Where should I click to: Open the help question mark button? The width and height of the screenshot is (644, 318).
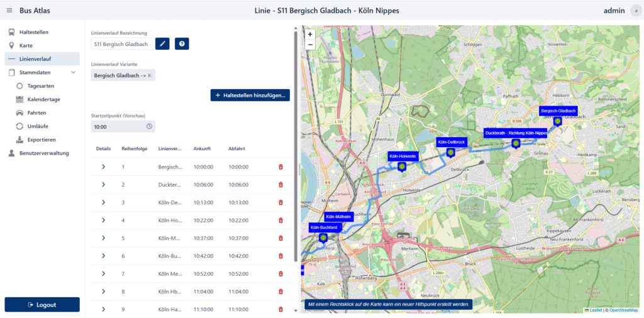[x=182, y=44]
